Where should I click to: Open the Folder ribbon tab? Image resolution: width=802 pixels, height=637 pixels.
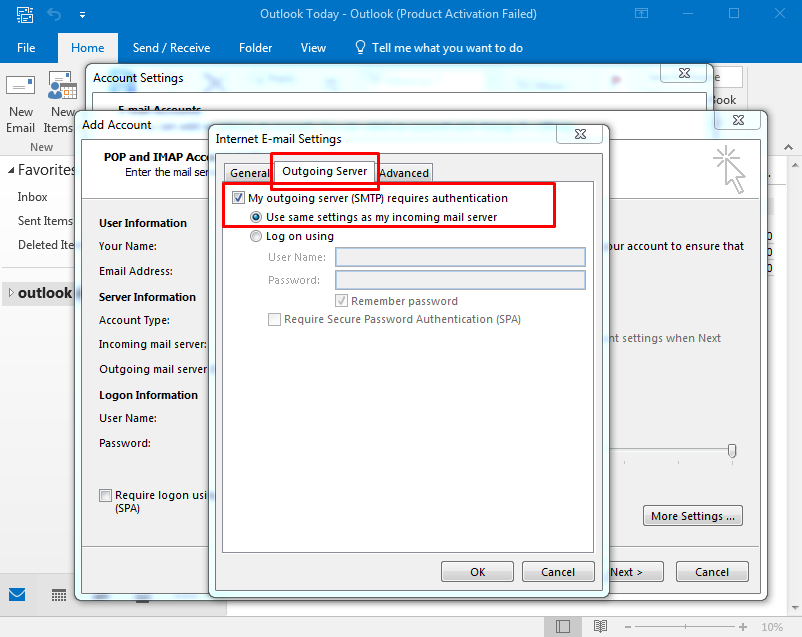255,48
